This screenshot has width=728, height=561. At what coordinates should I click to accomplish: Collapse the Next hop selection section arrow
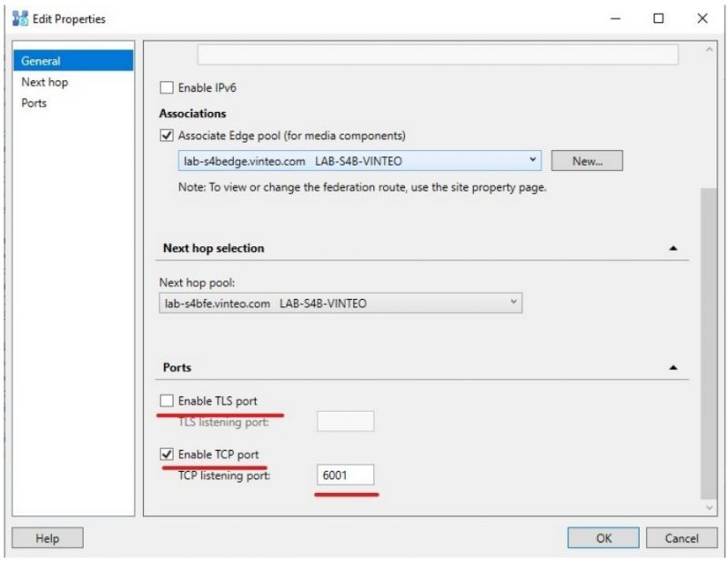coord(672,248)
